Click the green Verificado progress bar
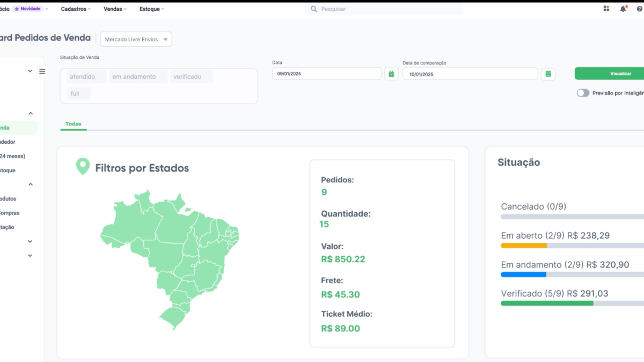This screenshot has height=362, width=644. (x=547, y=303)
